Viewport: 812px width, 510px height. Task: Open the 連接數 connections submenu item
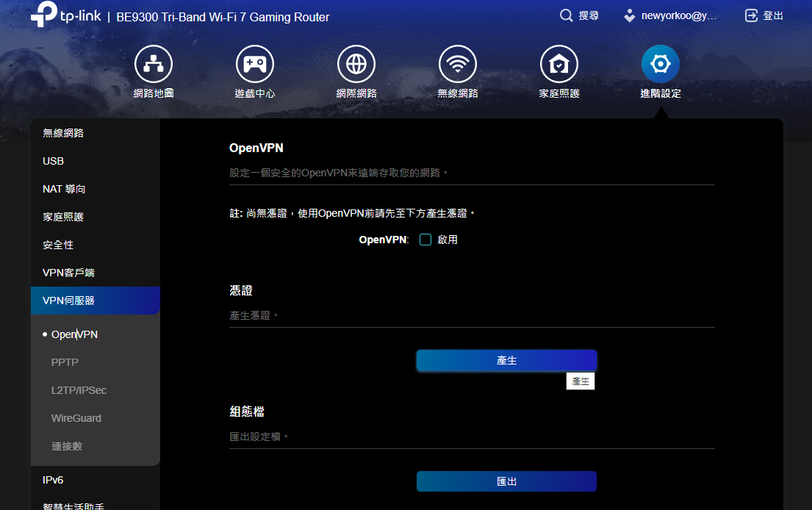click(x=67, y=446)
